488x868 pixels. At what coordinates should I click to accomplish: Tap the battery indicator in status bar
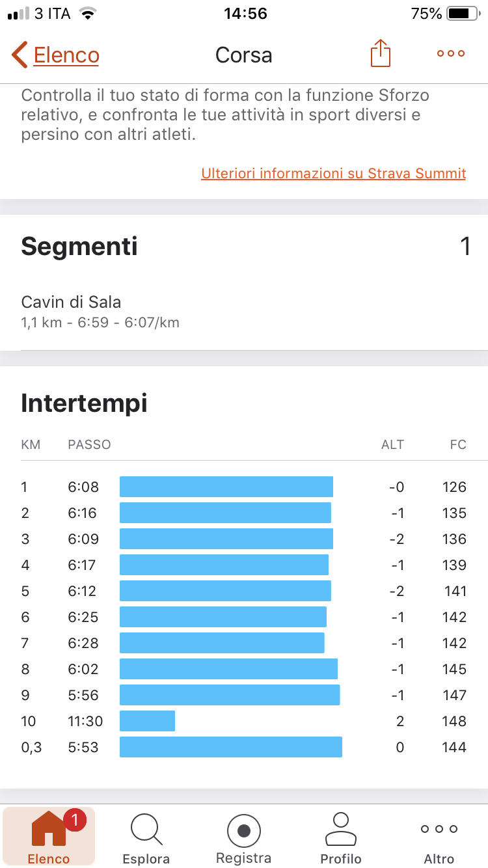463,13
